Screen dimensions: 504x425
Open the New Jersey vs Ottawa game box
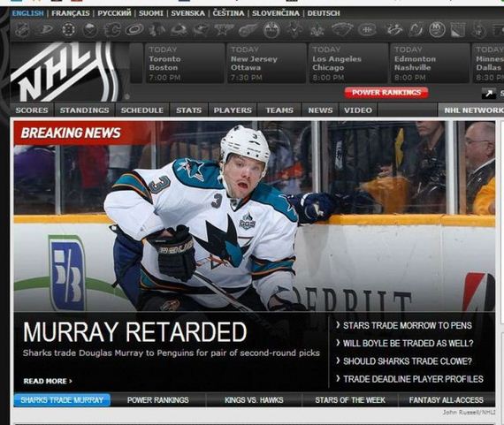267,64
